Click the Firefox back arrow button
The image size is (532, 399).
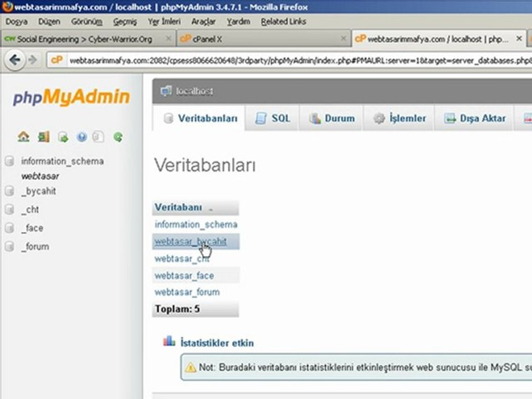[x=14, y=60]
